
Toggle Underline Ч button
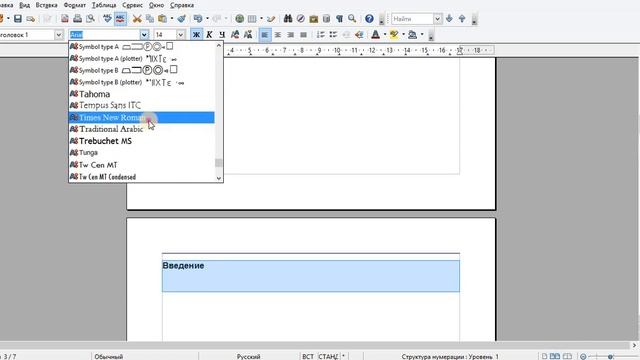click(x=222, y=35)
